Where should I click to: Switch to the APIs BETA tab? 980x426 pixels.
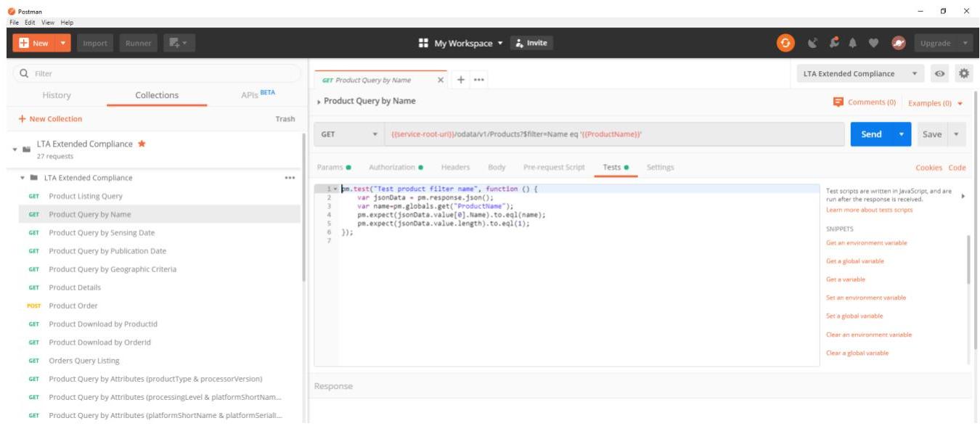click(258, 94)
